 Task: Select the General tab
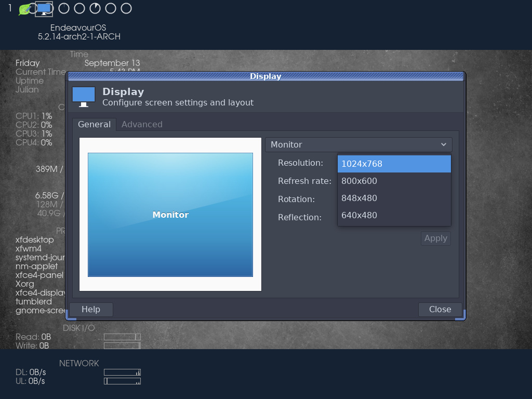click(94, 124)
